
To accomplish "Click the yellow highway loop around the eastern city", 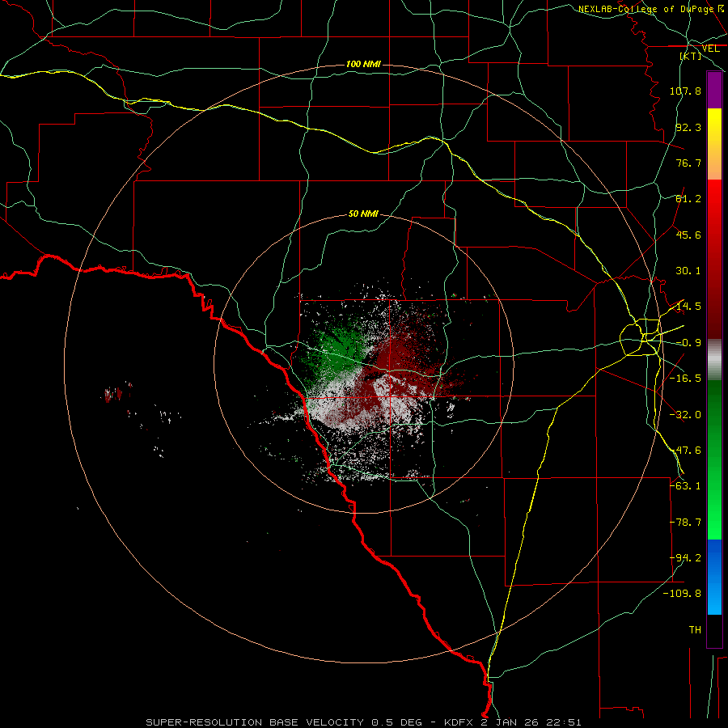I will 641,336.
